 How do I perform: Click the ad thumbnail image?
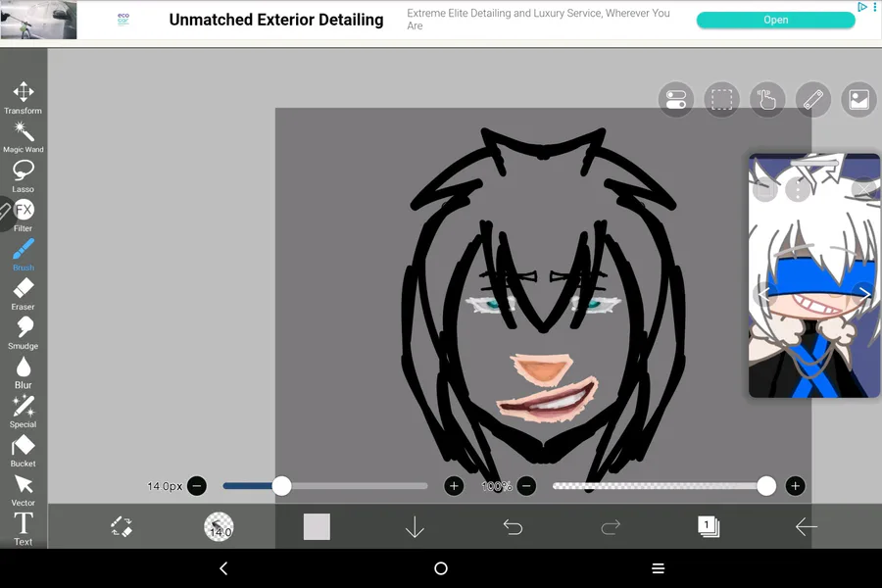click(39, 20)
